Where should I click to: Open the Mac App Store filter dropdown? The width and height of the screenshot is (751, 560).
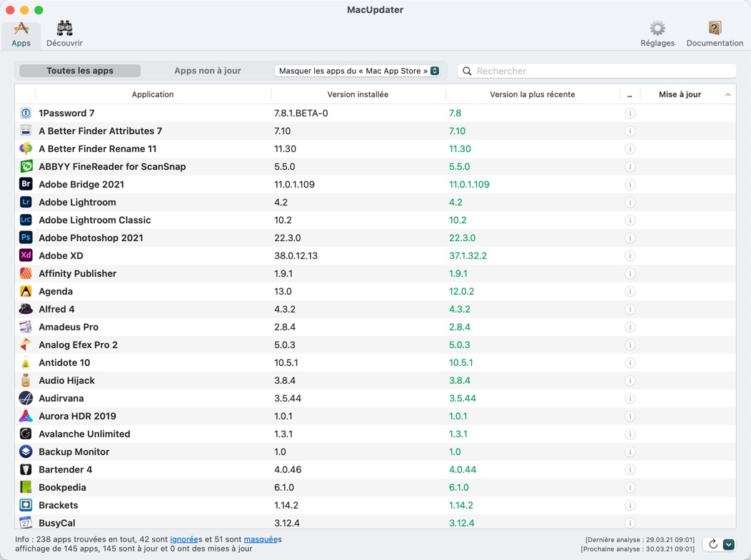pos(359,71)
